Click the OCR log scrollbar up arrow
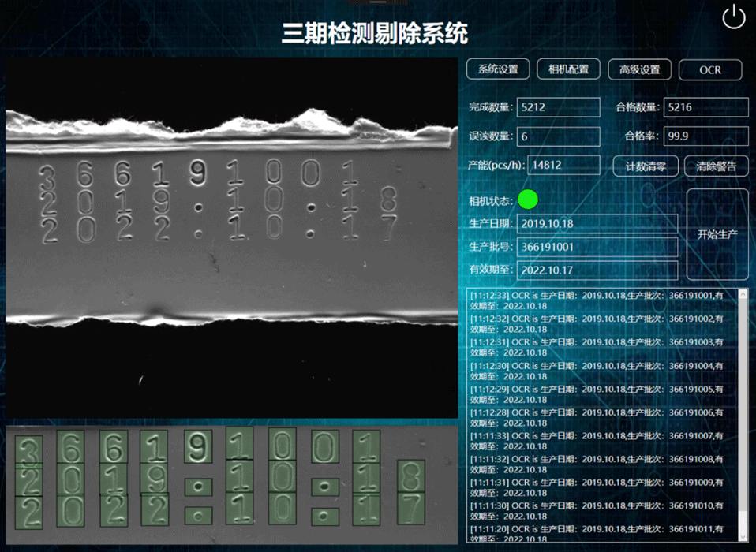The image size is (756, 552). [743, 294]
